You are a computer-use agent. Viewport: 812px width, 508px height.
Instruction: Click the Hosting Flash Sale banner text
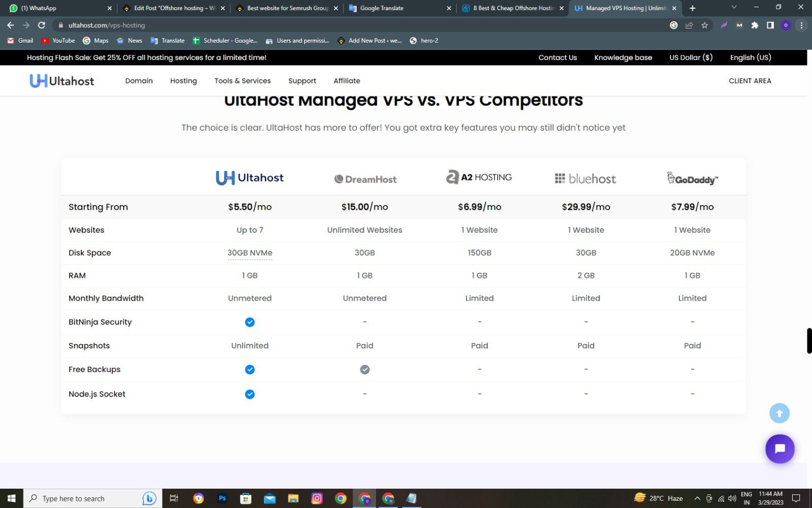147,57
